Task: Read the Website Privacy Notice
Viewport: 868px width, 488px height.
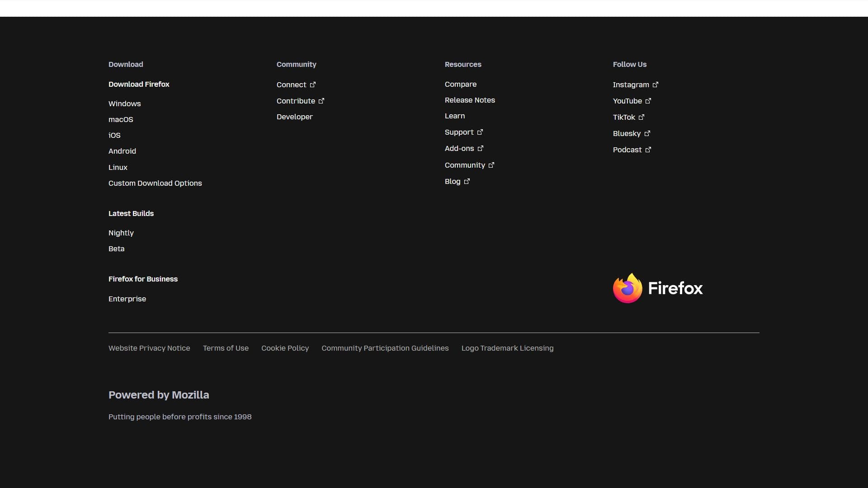Action: click(149, 348)
